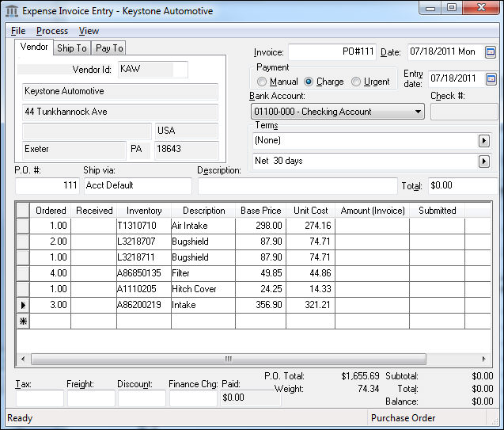
Task: Expand the Bank Account dropdown
Action: [x=418, y=112]
